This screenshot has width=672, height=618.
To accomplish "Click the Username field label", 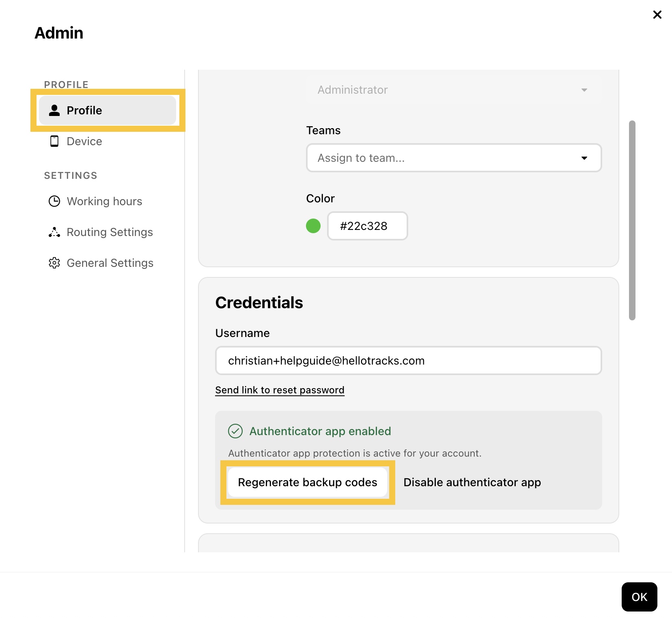I will tap(243, 333).
